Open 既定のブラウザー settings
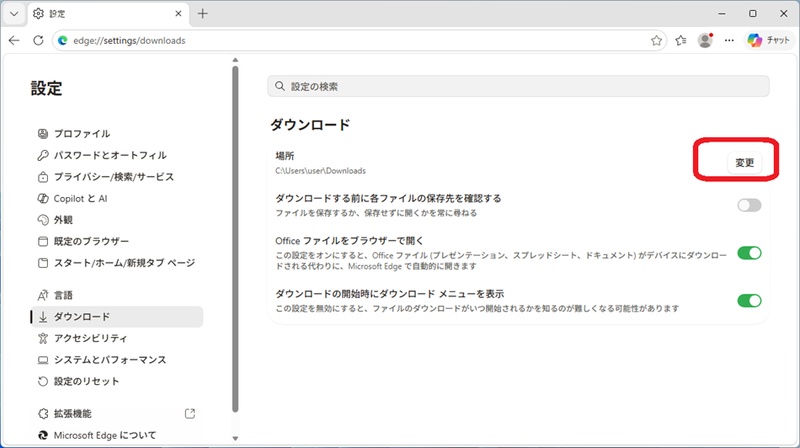This screenshot has width=800, height=448. (117, 241)
